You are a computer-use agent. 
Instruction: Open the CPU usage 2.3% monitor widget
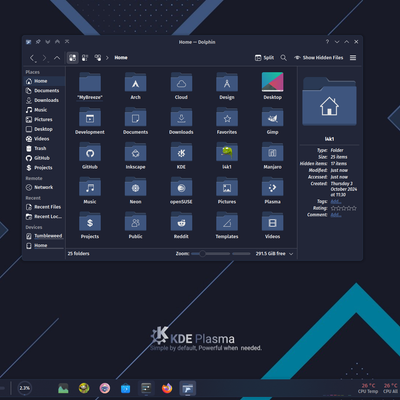point(24,388)
